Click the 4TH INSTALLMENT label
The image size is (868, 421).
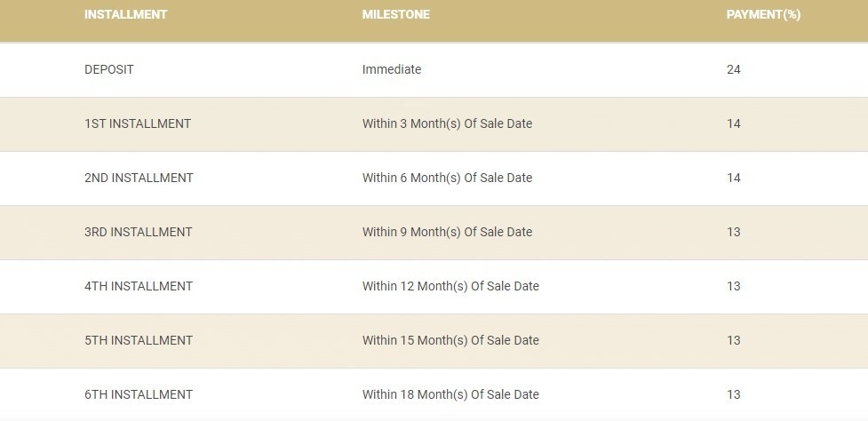(139, 286)
